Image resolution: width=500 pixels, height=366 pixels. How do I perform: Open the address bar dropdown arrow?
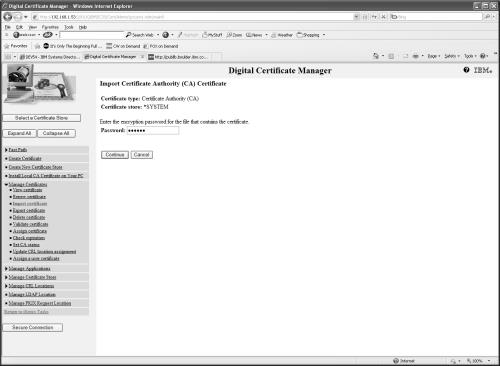(356, 16)
